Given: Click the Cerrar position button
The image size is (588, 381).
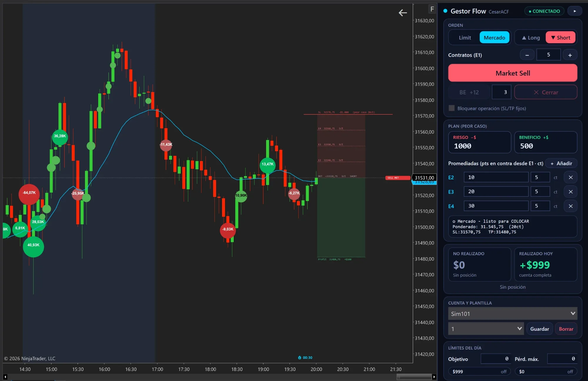Looking at the screenshot, I should coord(546,92).
